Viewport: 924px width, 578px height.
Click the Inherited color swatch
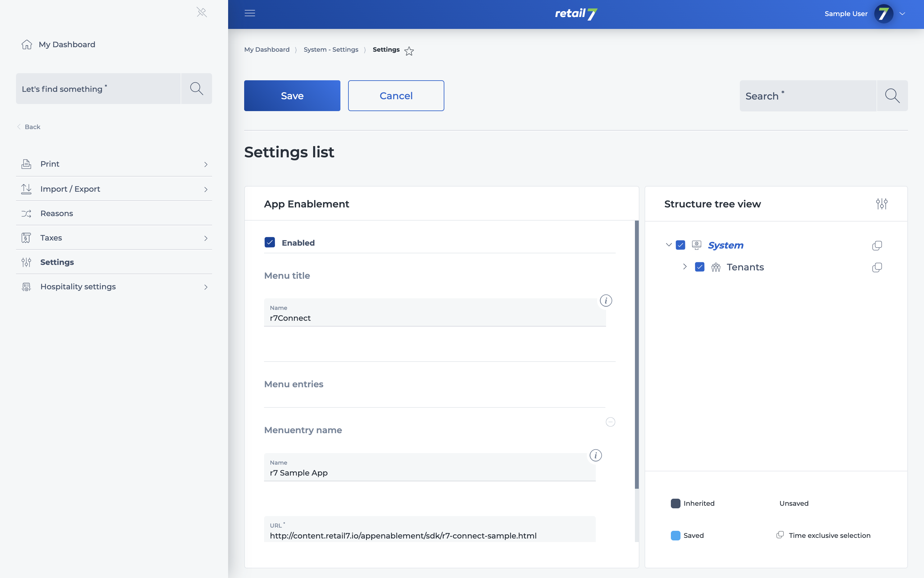click(x=675, y=504)
